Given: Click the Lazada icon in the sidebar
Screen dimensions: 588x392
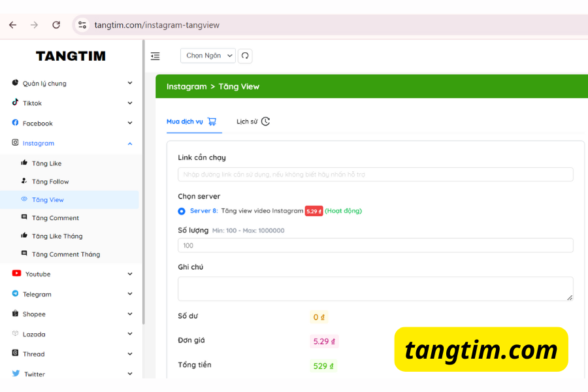Looking at the screenshot, I should click(x=14, y=334).
